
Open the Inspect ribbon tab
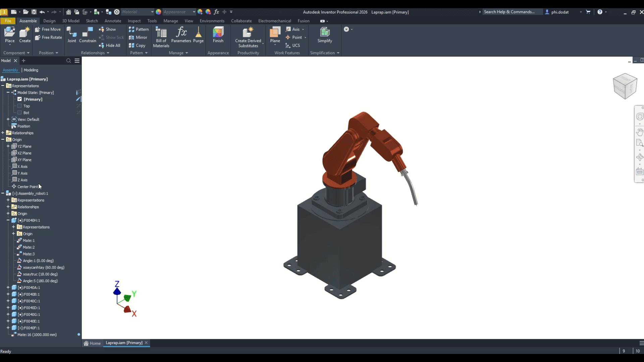134,21
